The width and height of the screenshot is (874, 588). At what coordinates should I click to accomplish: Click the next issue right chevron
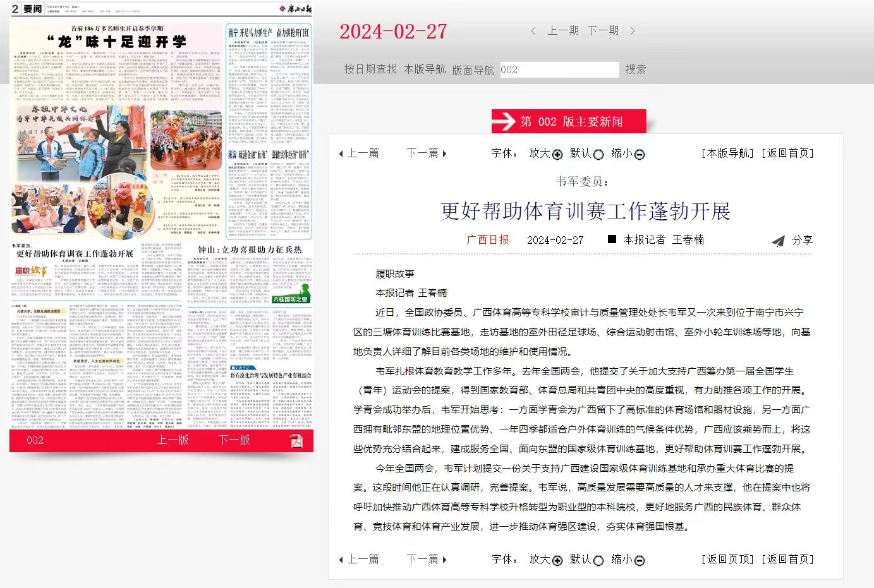point(632,31)
